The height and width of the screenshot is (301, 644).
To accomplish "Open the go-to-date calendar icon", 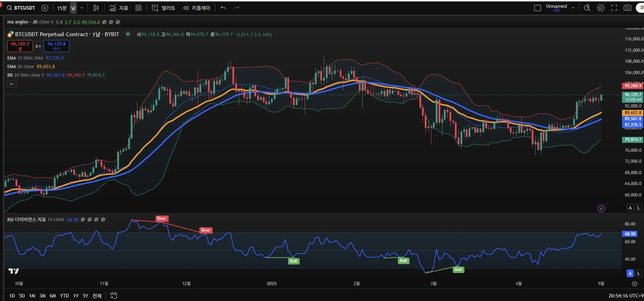I will tap(113, 295).
